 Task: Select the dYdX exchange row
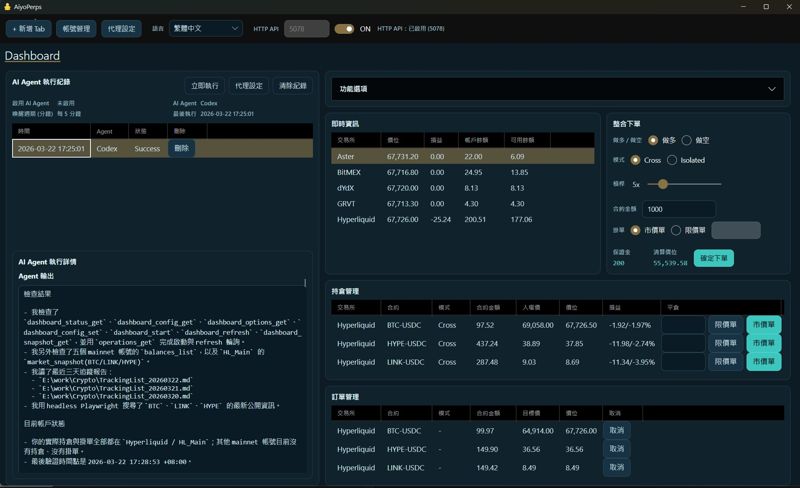click(463, 188)
